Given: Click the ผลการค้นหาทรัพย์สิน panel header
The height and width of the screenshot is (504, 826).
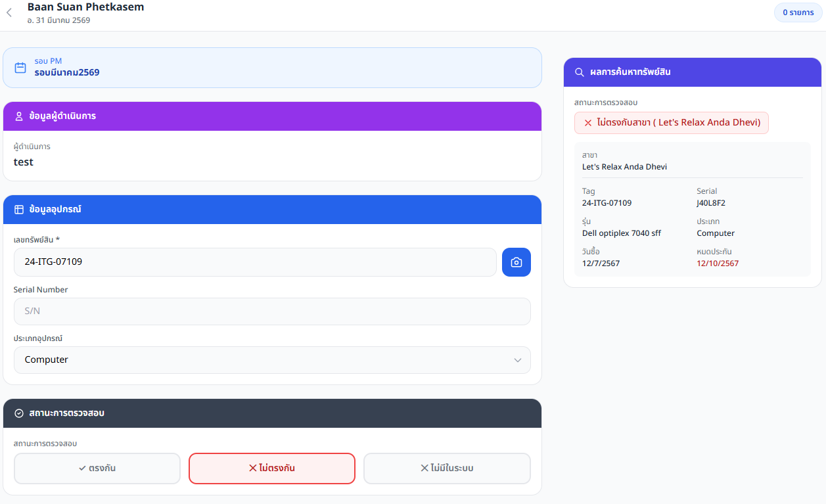Looking at the screenshot, I should [693, 72].
